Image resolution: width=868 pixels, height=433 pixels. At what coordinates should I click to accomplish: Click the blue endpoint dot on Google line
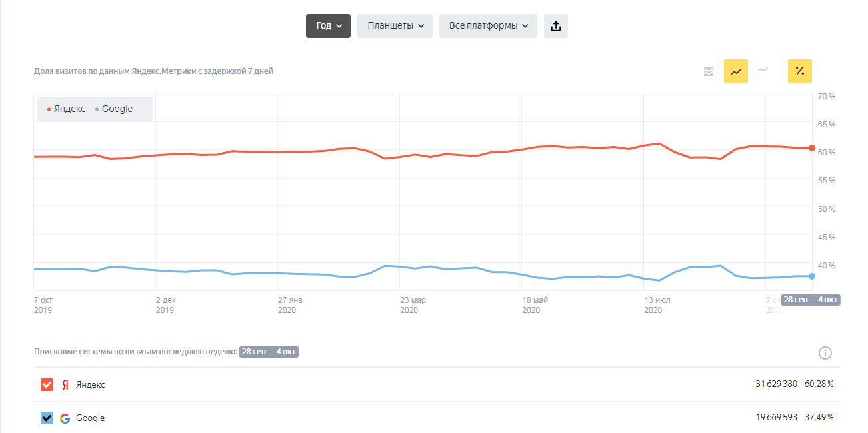[x=812, y=276]
